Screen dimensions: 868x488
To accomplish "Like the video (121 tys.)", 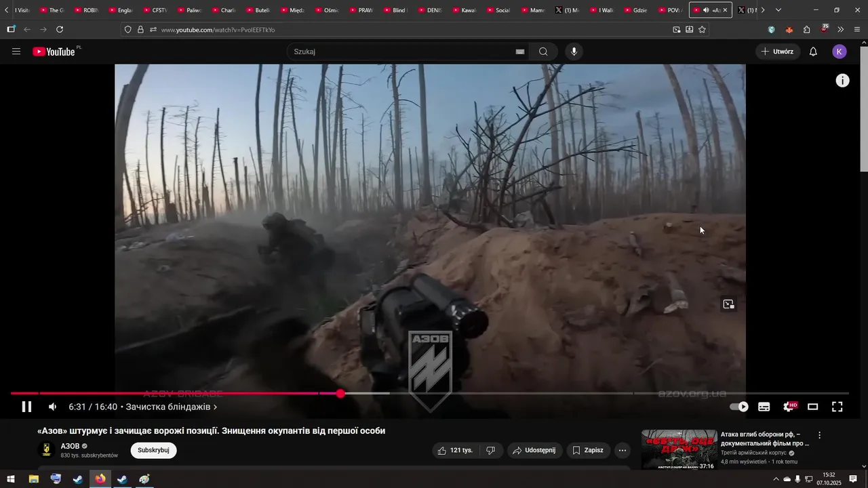I will (454, 450).
